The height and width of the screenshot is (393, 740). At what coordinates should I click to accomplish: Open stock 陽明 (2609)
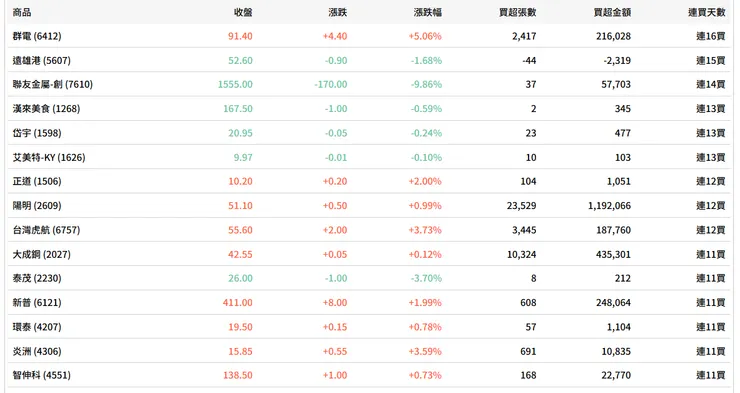37,206
